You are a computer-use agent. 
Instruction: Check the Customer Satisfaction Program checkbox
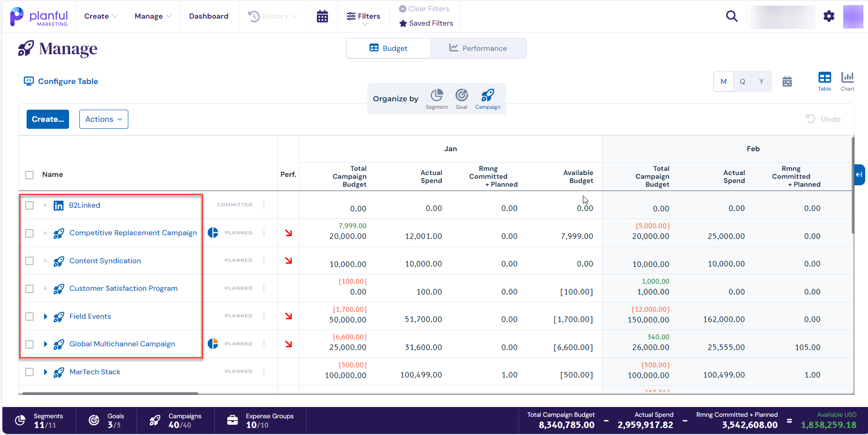pyautogui.click(x=29, y=288)
